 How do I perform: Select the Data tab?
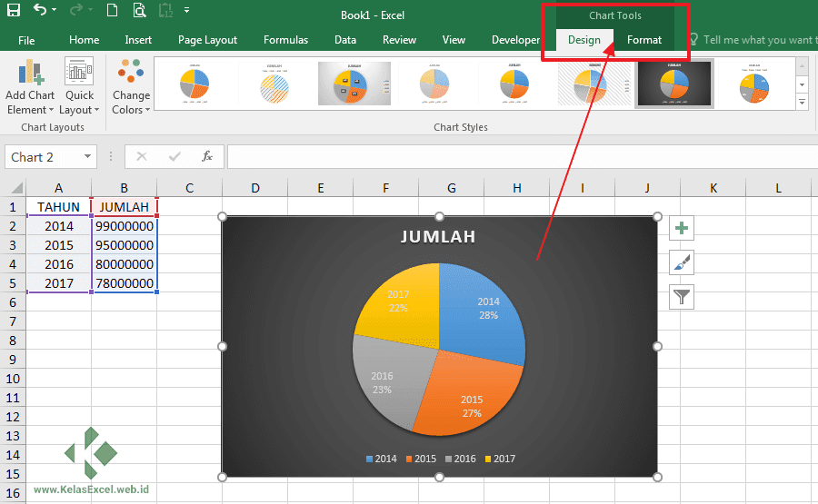(x=345, y=40)
